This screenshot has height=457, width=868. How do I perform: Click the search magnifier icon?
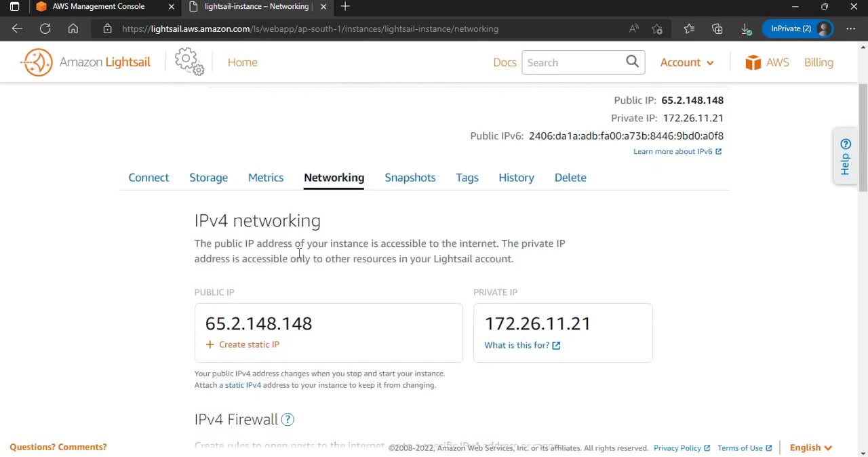pyautogui.click(x=633, y=62)
